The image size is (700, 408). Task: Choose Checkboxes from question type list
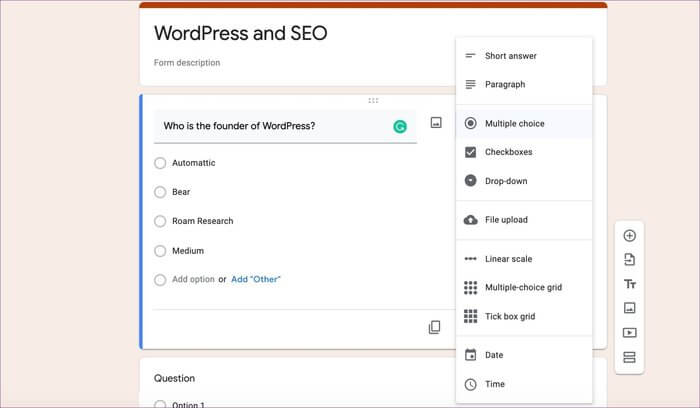(508, 152)
